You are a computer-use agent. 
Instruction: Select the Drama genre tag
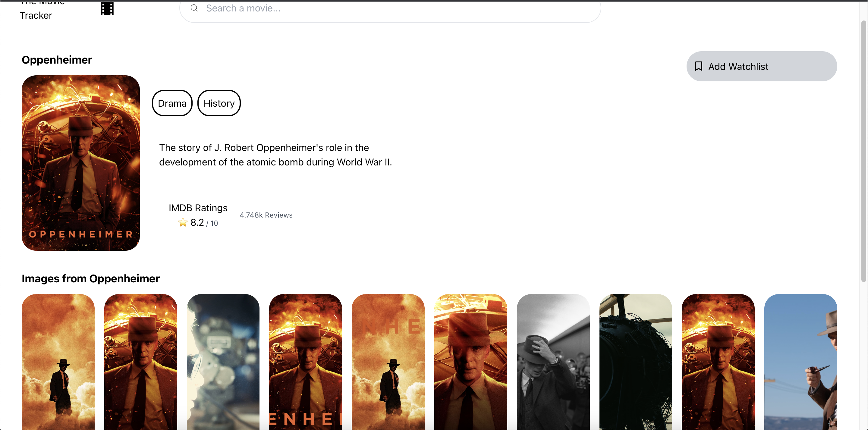coord(172,103)
